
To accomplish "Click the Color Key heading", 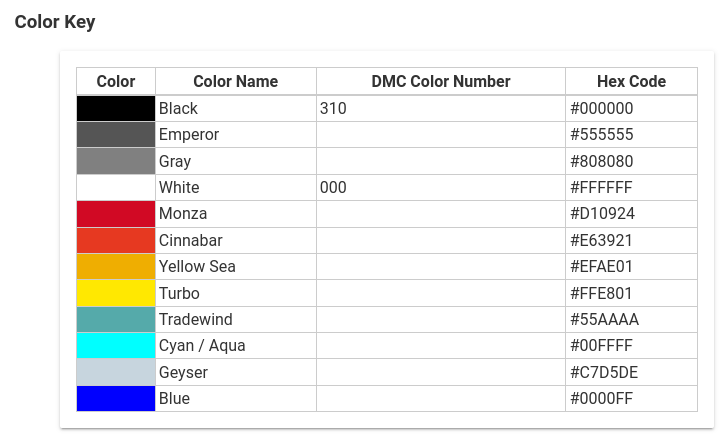I will click(x=55, y=22).
